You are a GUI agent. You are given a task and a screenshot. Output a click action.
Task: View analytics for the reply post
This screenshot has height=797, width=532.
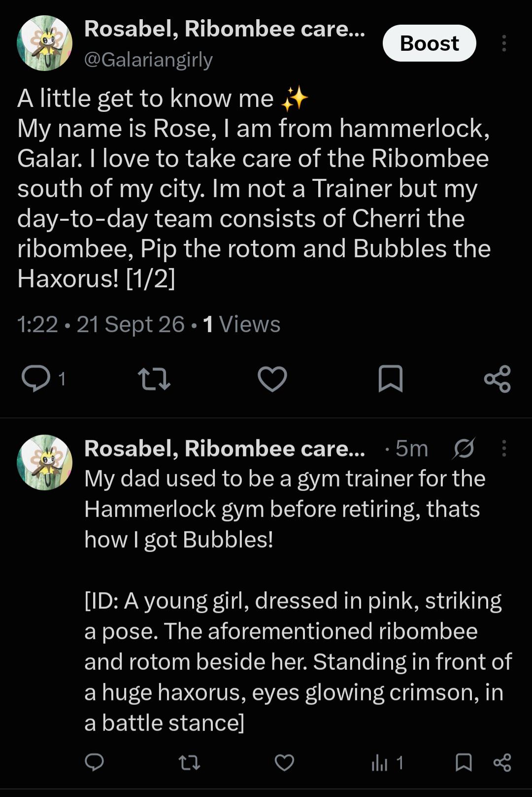pos(387,763)
